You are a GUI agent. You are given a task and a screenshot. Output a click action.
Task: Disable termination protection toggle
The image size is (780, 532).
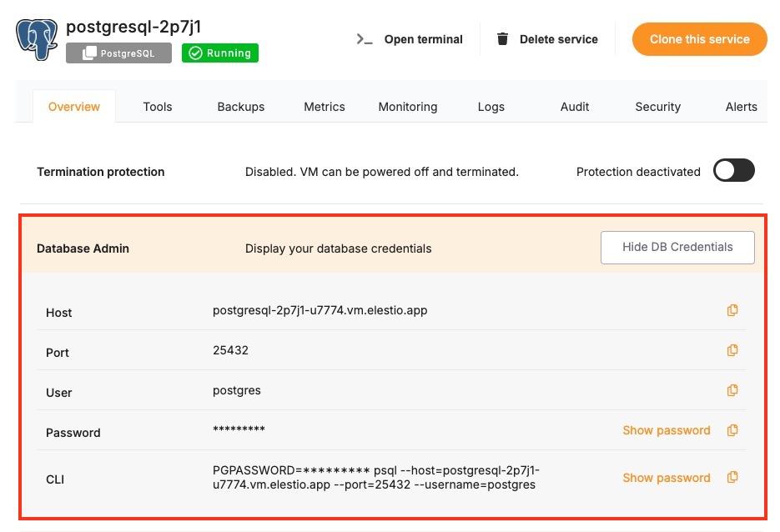[x=733, y=170]
